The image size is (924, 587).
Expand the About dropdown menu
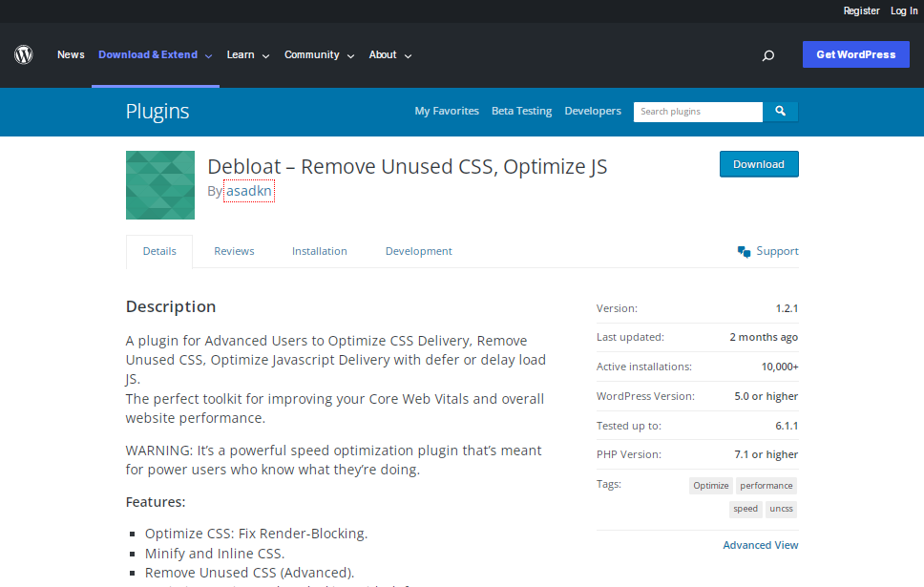coord(389,55)
